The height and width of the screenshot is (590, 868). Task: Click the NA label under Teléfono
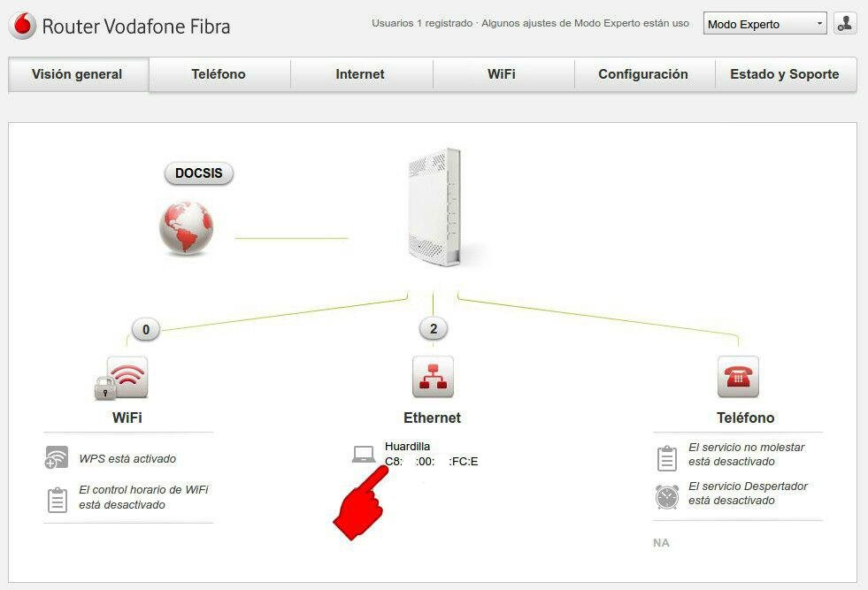[x=662, y=542]
